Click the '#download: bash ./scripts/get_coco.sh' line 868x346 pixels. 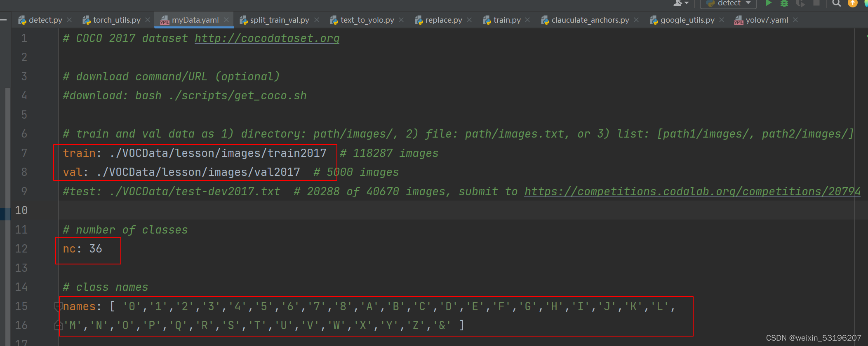(185, 96)
